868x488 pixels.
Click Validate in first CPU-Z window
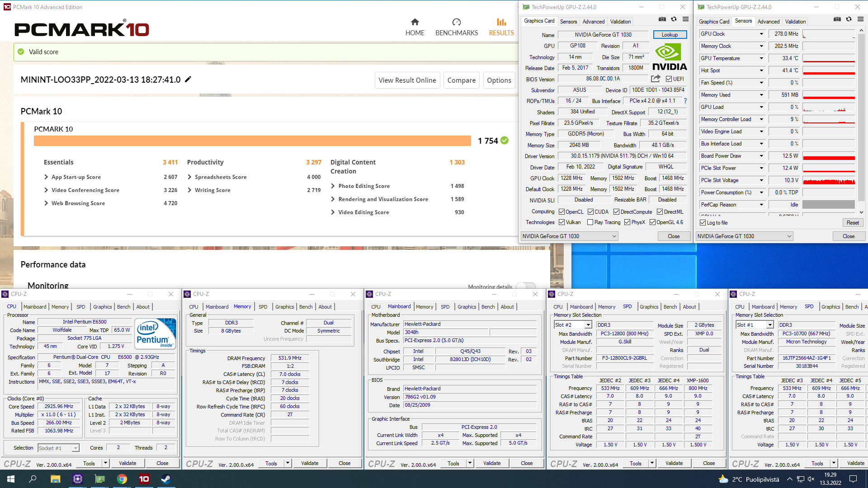127,463
